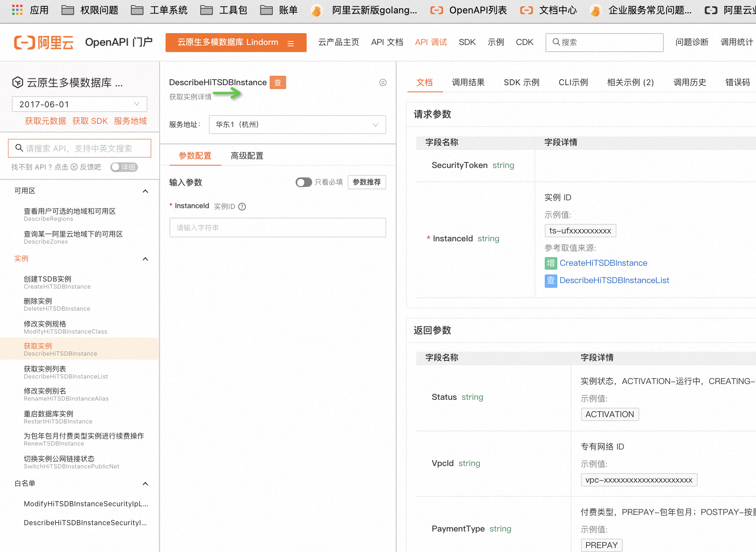Switch to the 调用结果 tab
Image resolution: width=756 pixels, height=552 pixels.
(x=468, y=82)
